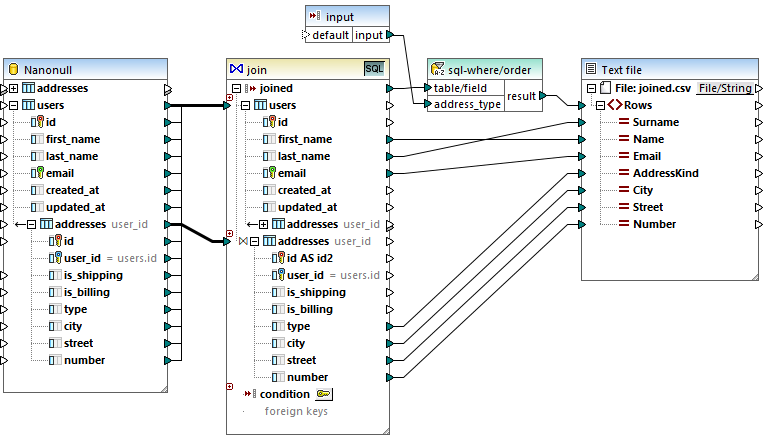
Task: Click the address_type input of sql-where/order
Action: click(x=427, y=104)
